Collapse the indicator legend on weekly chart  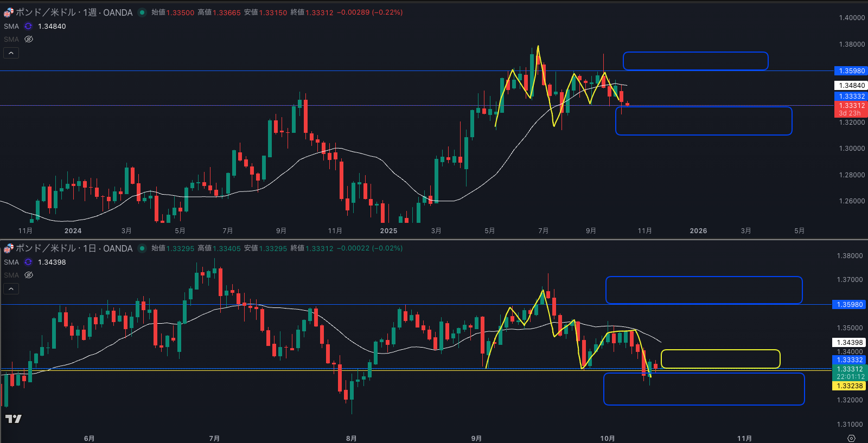(11, 53)
